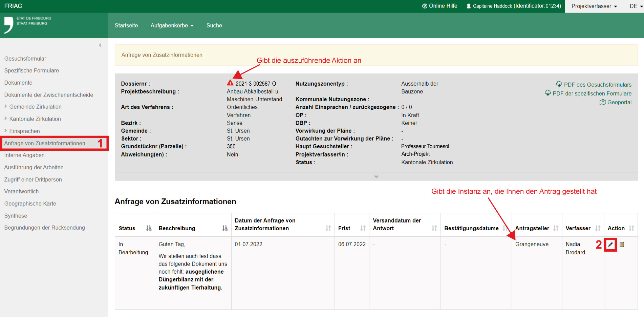Open Suche in the navigation bar

pos(214,26)
